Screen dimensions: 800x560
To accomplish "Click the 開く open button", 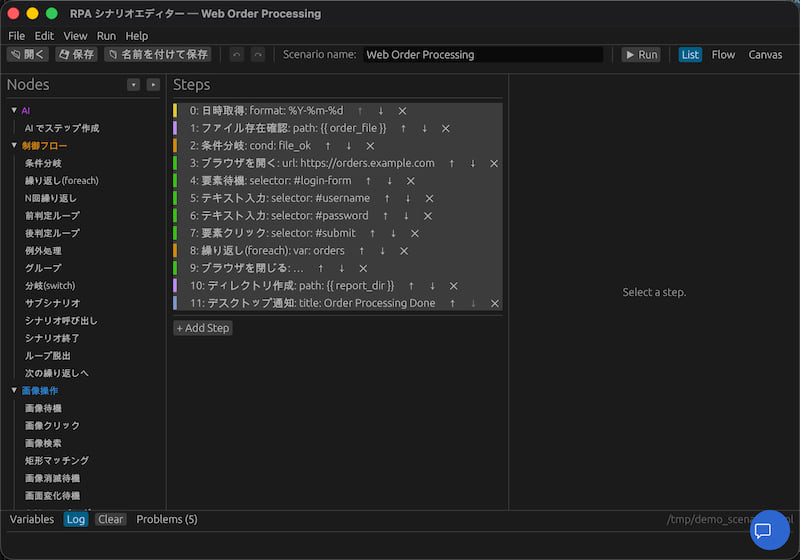I will [28, 55].
